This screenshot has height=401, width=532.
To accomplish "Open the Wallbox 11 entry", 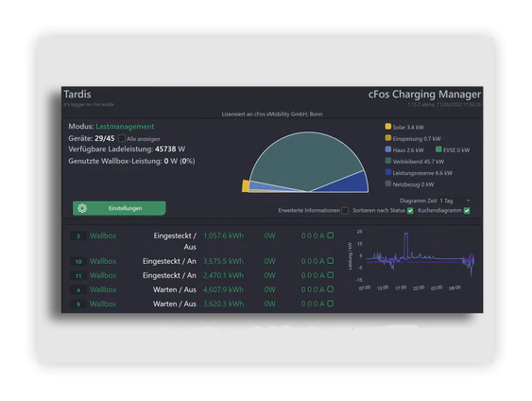I will (103, 275).
